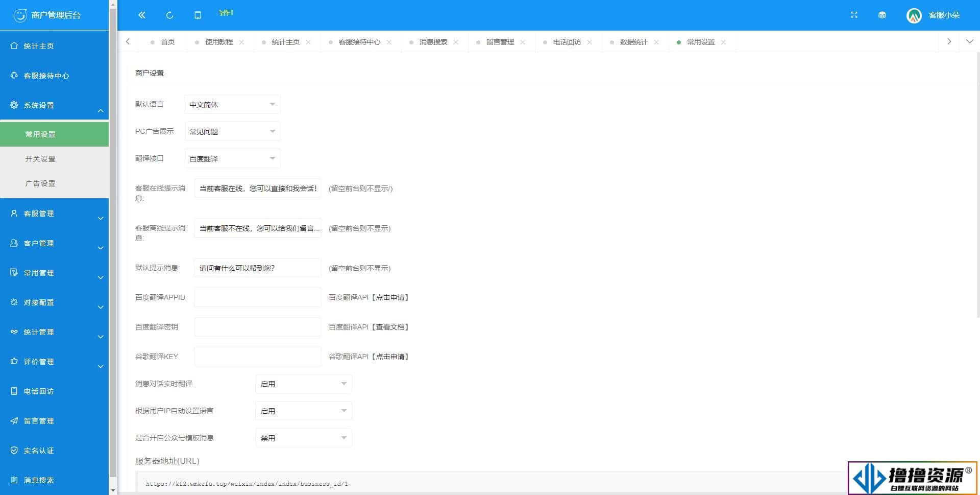Switch to the 留言管理 tab
This screenshot has width=980, height=495.
500,42
